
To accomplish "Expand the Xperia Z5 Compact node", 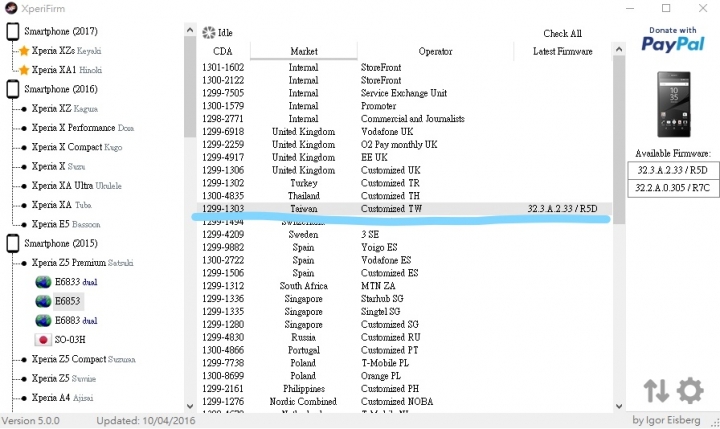I will [x=22, y=359].
